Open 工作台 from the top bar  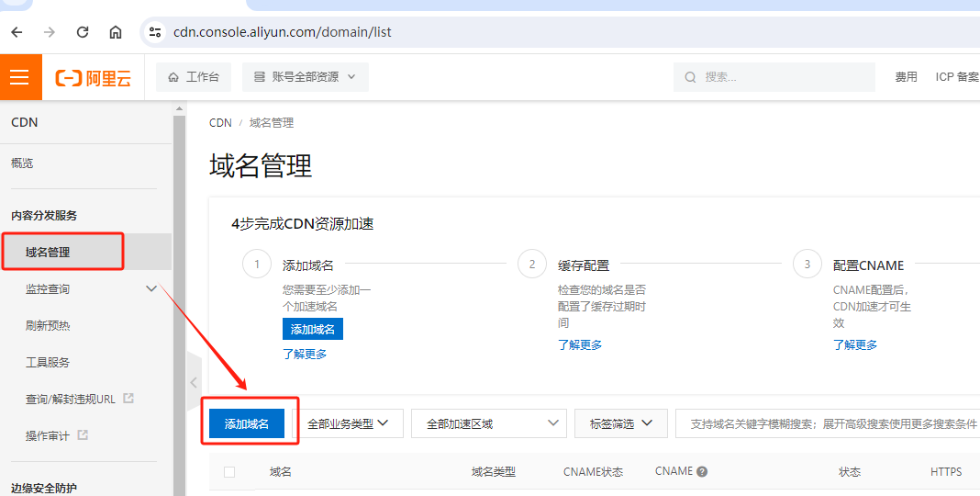pos(194,77)
